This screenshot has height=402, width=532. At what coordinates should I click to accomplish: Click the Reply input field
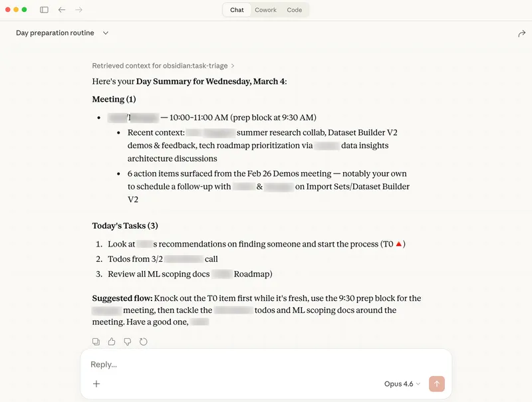pyautogui.click(x=199, y=364)
